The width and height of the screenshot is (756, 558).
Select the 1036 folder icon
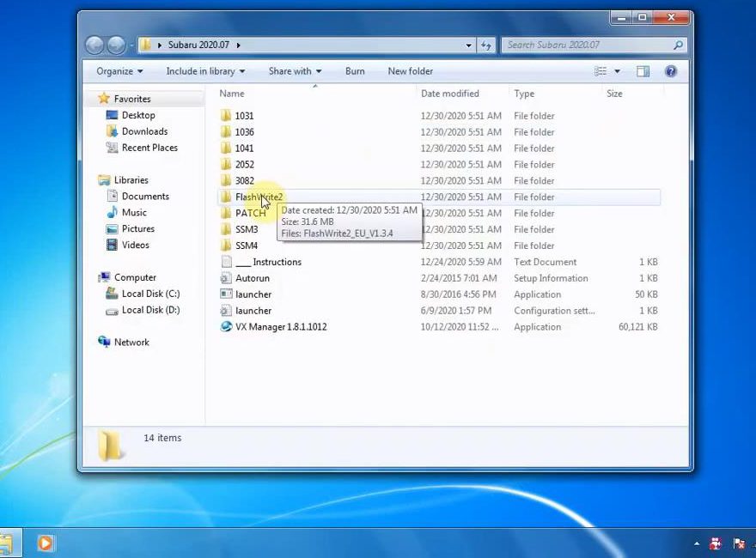tap(226, 132)
